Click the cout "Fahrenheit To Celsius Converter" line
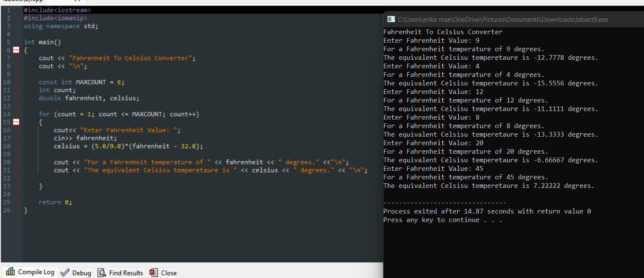Viewport: 644px width, 278px height. click(x=117, y=58)
